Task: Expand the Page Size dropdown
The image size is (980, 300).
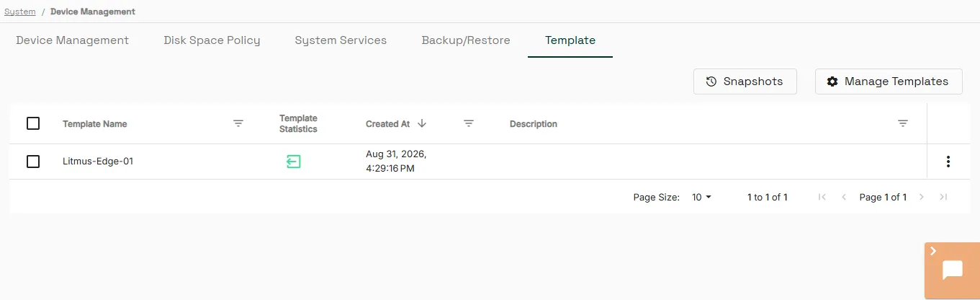Action: click(x=701, y=197)
